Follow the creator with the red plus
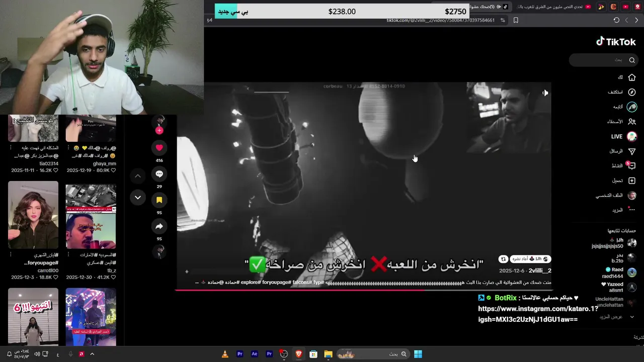This screenshot has height=362, width=644. point(159,130)
